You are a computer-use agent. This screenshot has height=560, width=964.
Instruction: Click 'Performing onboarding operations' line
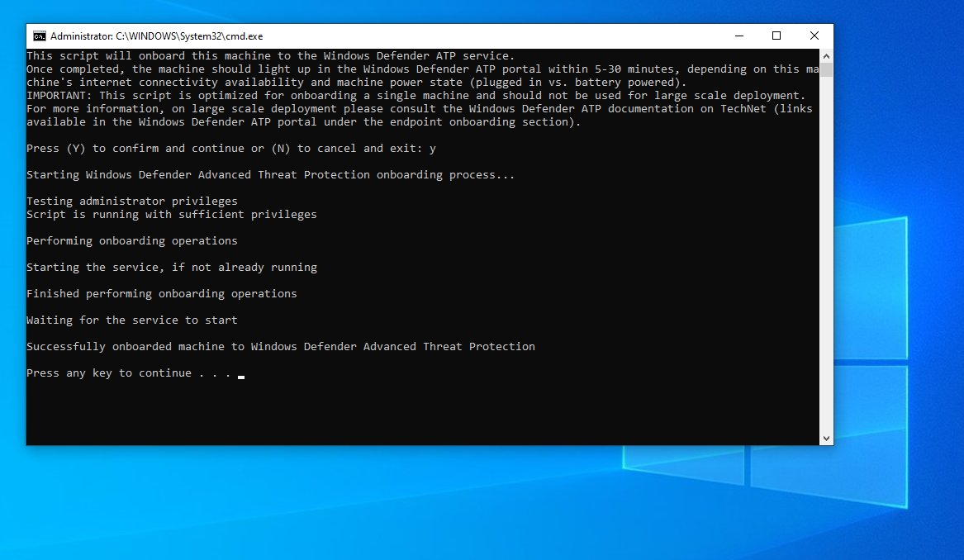coord(132,241)
